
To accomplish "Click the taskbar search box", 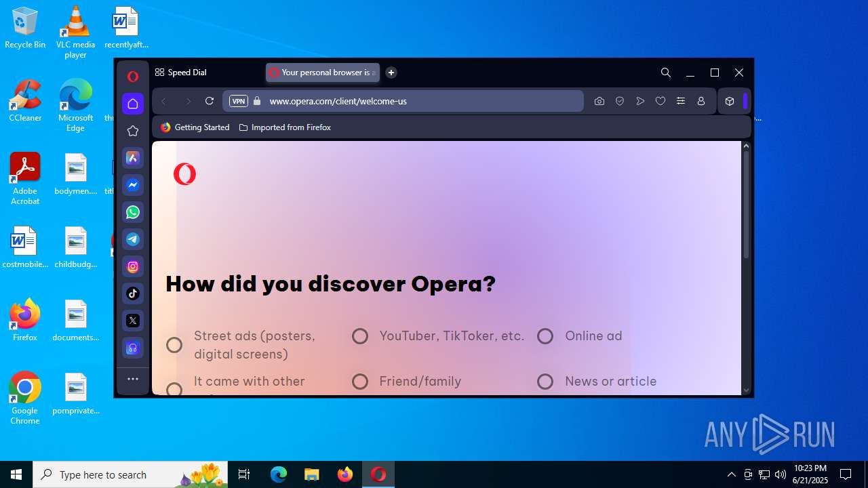I will 132,474.
